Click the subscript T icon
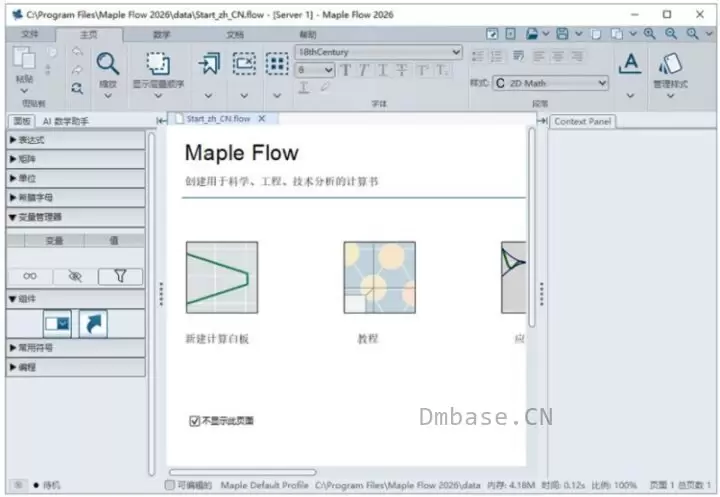 tap(442, 70)
